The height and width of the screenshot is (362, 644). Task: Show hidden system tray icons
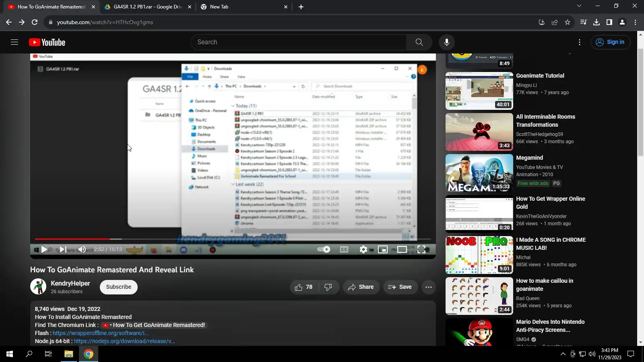point(563,354)
